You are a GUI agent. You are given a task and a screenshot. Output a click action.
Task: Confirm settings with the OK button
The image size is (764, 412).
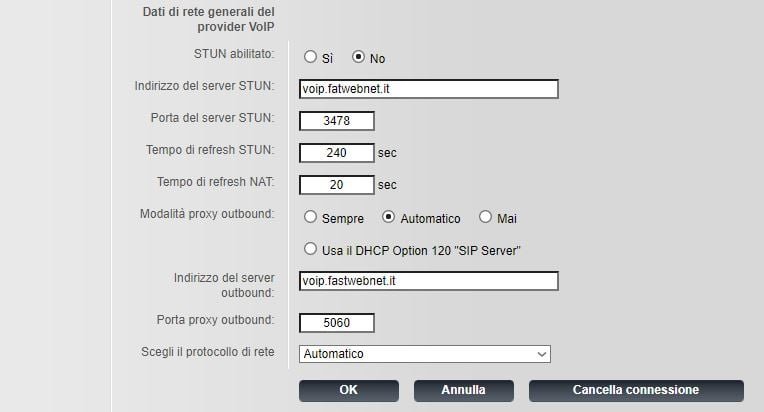349,391
